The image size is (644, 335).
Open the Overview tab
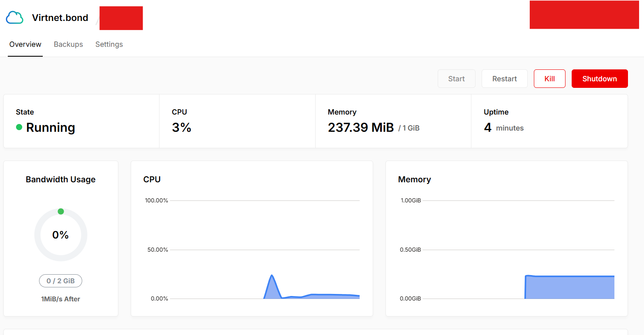[x=25, y=44]
